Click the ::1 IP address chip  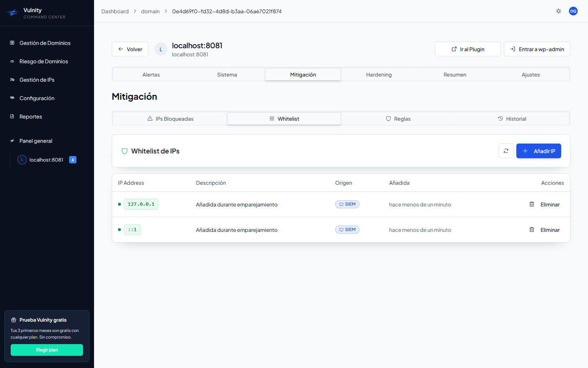click(x=132, y=230)
